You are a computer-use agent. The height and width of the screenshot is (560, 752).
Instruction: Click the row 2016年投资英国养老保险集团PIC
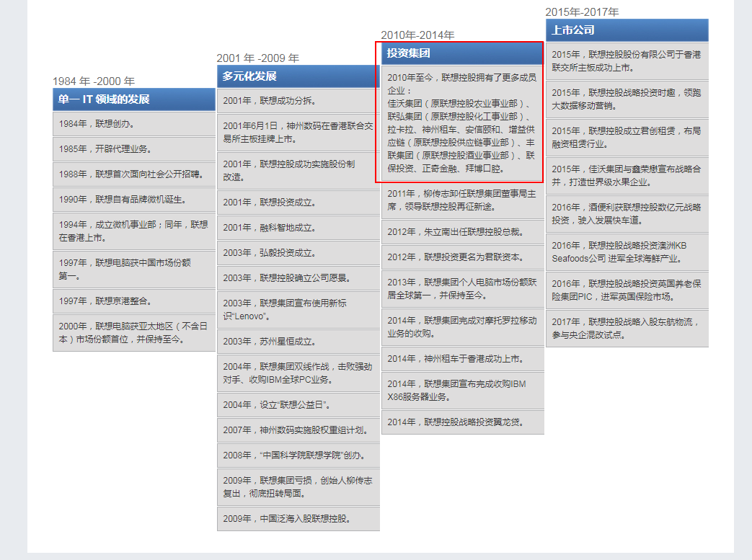pyautogui.click(x=627, y=290)
